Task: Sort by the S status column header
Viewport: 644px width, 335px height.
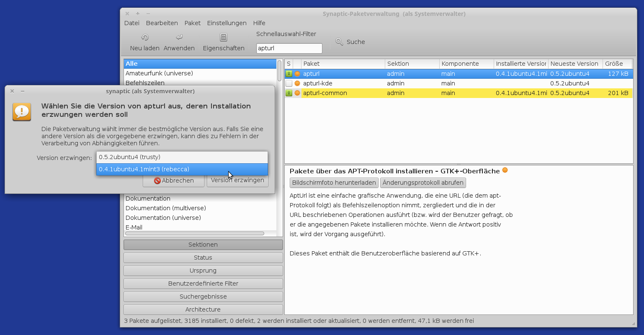Action: [289, 64]
